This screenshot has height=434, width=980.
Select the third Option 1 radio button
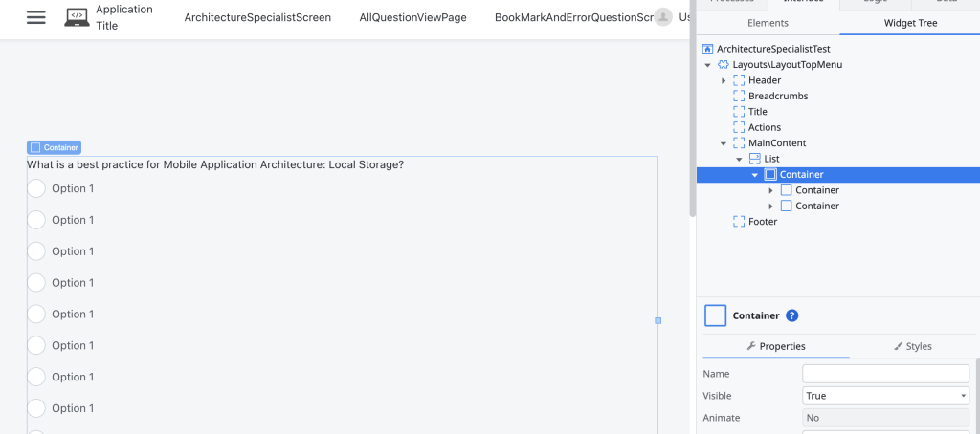click(36, 251)
